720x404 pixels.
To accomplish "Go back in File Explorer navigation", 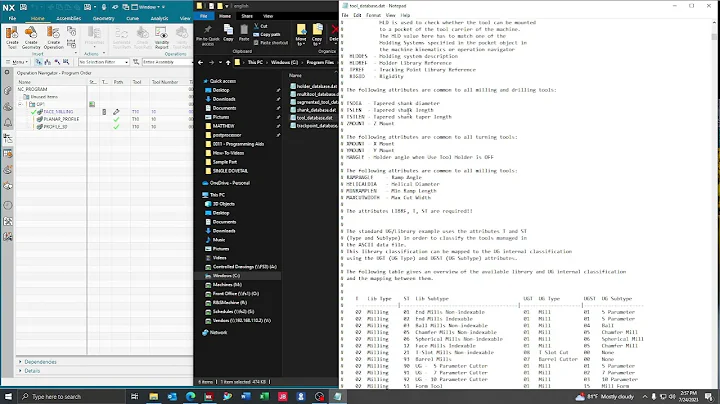I will pos(201,62).
